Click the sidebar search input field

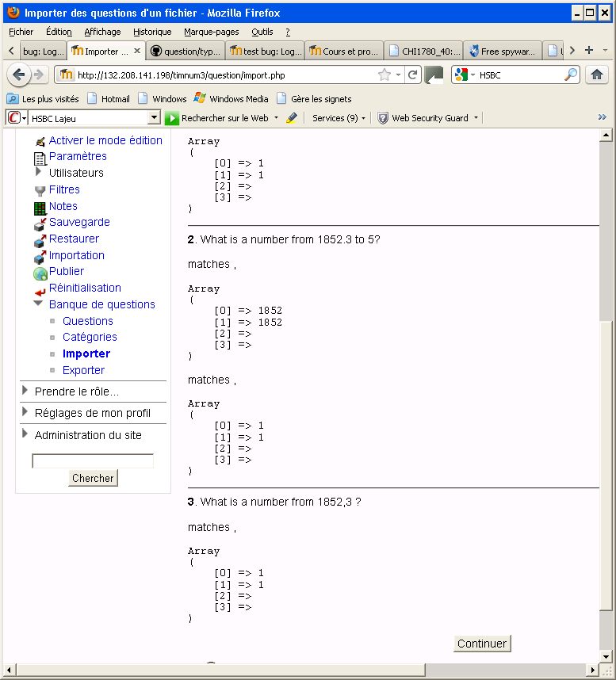[x=93, y=460]
